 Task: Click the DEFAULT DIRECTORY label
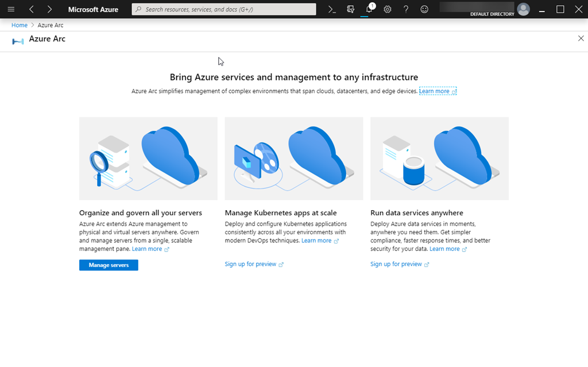[492, 14]
